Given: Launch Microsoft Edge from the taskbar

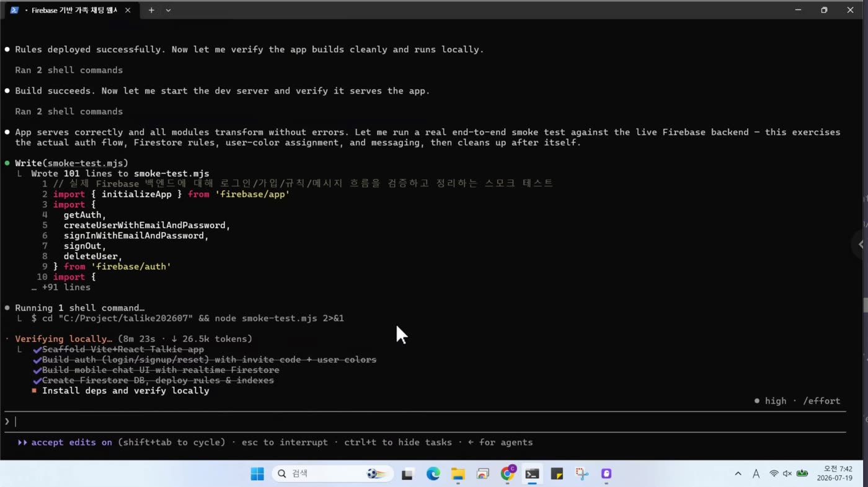Looking at the screenshot, I should 433,474.
